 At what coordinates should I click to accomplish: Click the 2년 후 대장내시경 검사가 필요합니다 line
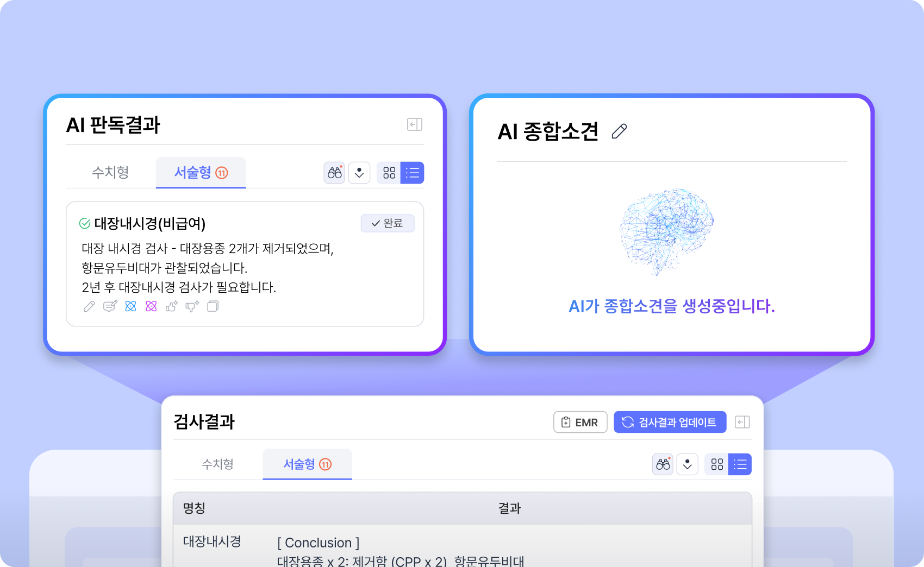point(179,287)
